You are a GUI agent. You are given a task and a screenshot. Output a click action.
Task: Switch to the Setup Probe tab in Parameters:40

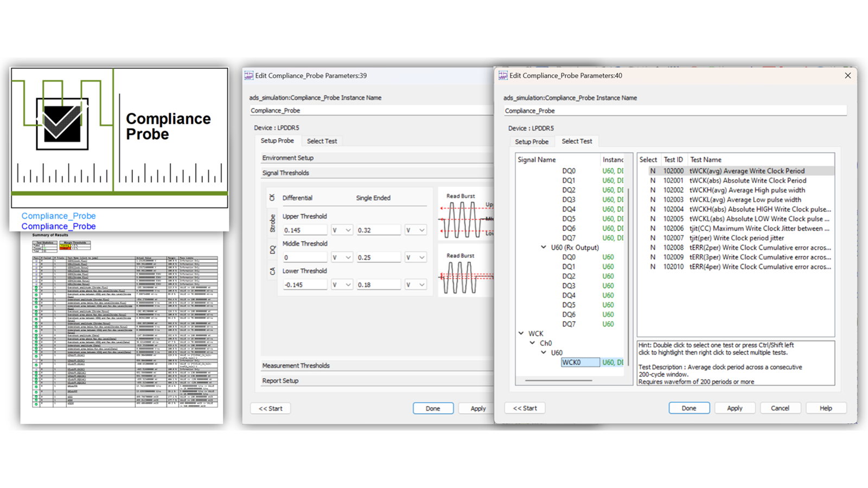pos(532,142)
